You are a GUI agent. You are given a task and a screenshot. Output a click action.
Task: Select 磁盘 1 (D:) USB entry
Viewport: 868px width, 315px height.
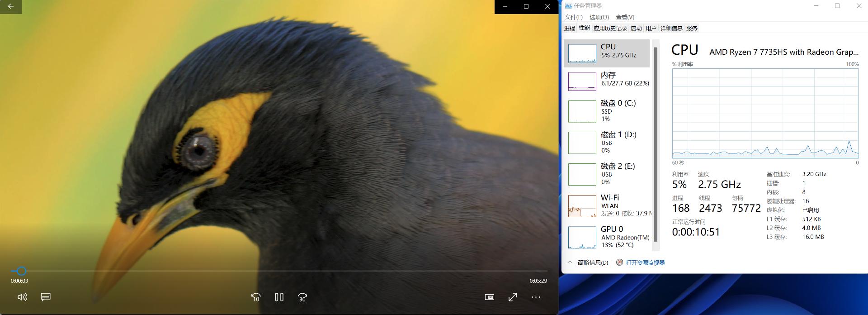click(x=607, y=143)
